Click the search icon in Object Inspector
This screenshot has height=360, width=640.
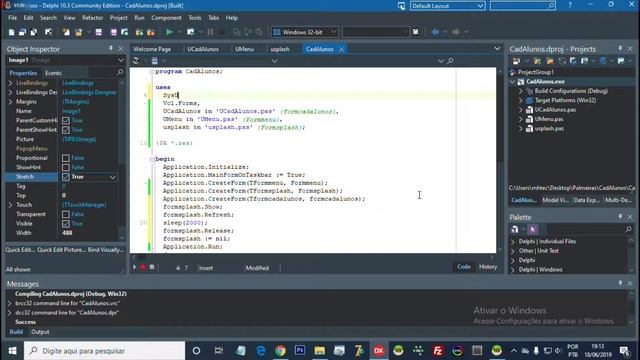(120, 72)
